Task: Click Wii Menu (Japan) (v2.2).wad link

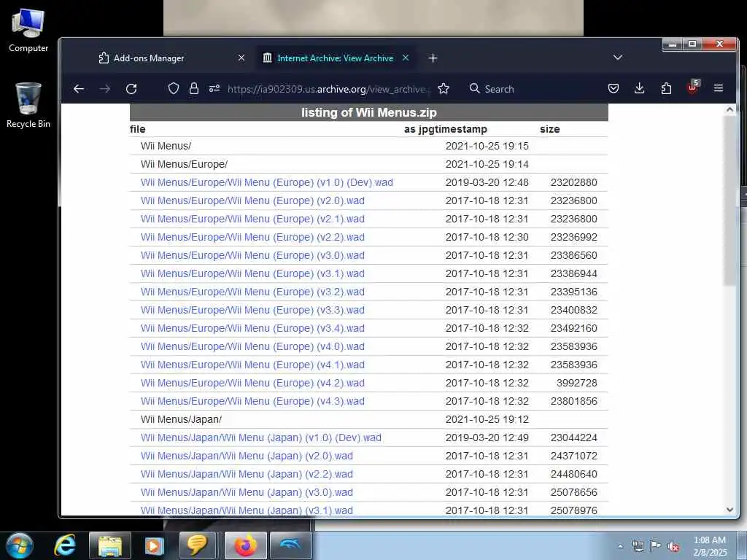Action: pyautogui.click(x=247, y=474)
